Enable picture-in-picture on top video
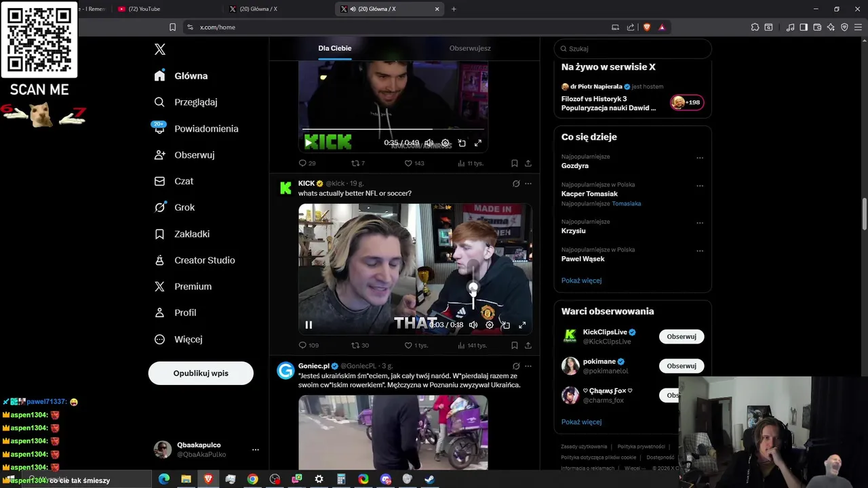This screenshot has height=488, width=868. click(x=462, y=143)
